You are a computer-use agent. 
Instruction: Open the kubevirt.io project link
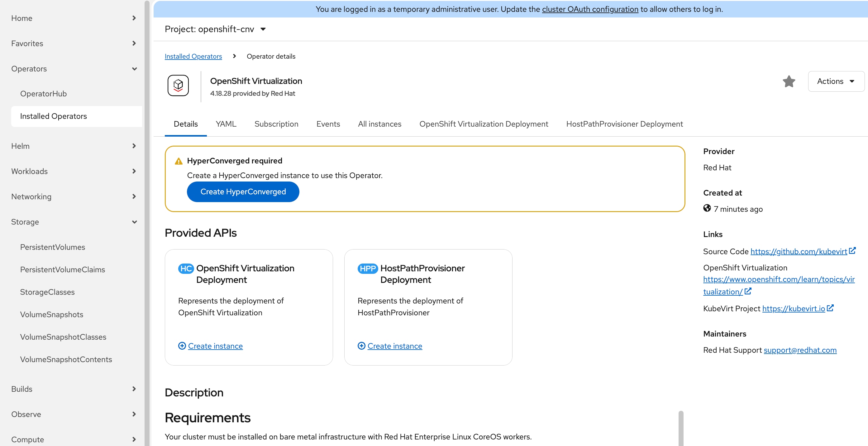794,309
